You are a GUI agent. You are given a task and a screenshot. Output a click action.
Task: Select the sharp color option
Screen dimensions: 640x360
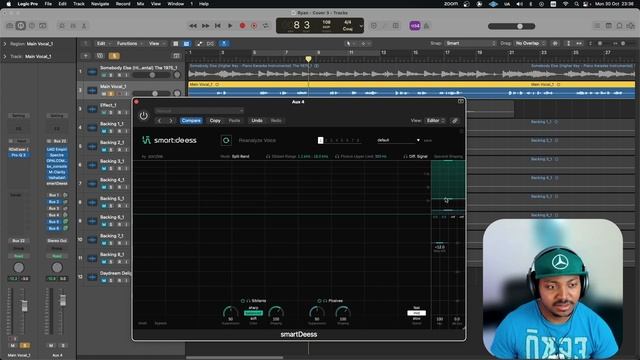tap(253, 308)
